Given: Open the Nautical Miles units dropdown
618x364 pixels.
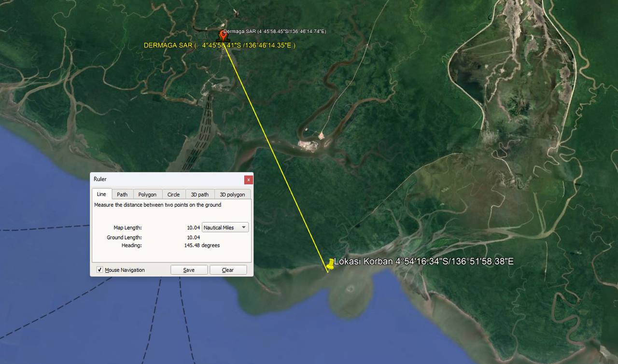Looking at the screenshot, I should (x=225, y=227).
